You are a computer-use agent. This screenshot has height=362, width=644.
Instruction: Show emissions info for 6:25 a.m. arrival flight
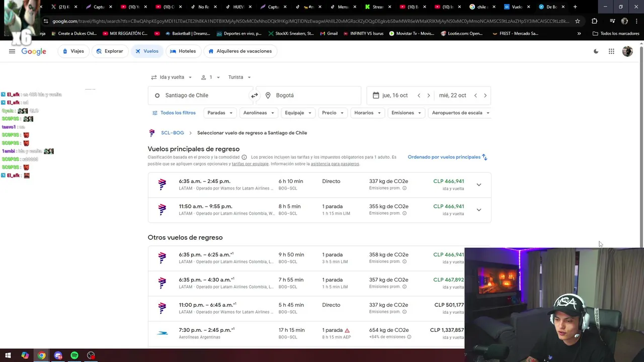[405, 261]
